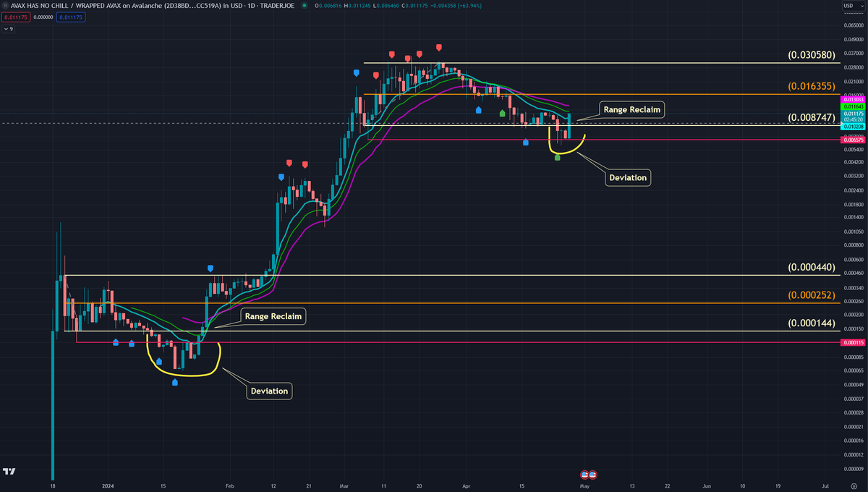Image resolution: width=868 pixels, height=492 pixels.
Task: Click the red emoji marker above the March peak
Action: click(438, 46)
